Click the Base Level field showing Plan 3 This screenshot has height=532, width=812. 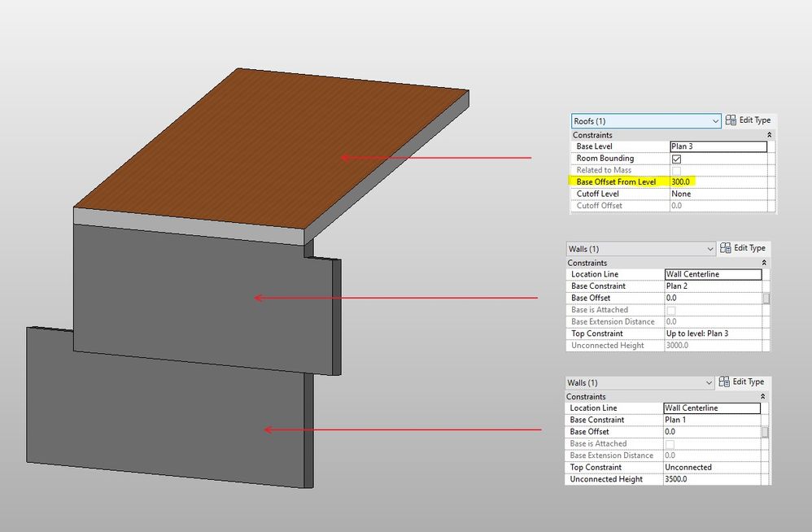pos(718,146)
